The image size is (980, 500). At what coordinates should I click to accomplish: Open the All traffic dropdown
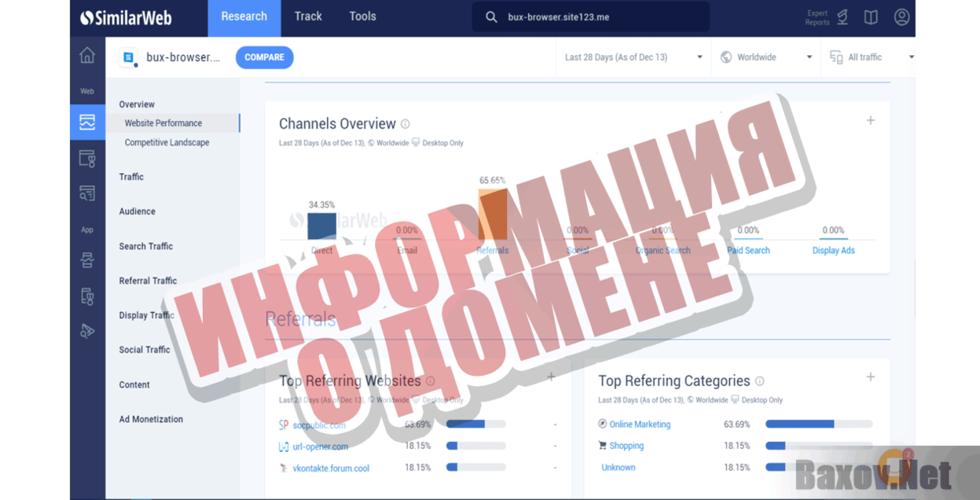tap(872, 57)
